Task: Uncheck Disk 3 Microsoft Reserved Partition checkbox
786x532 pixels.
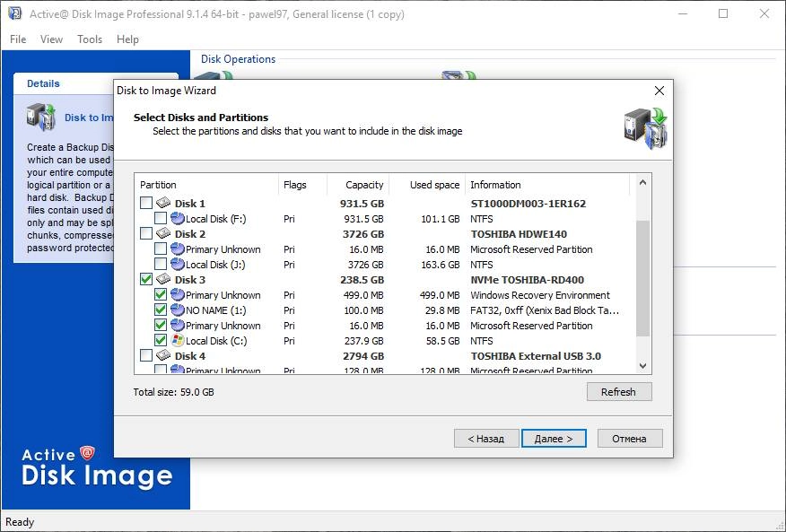Action: 161,325
